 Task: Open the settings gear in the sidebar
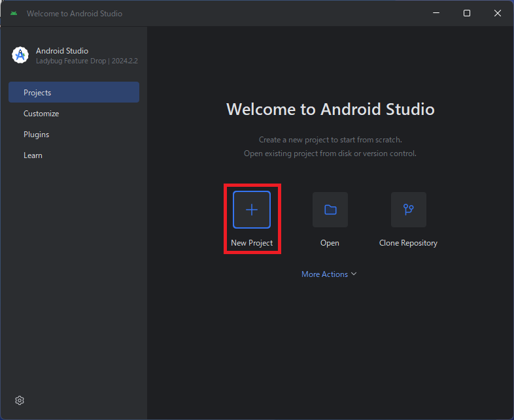click(x=20, y=400)
